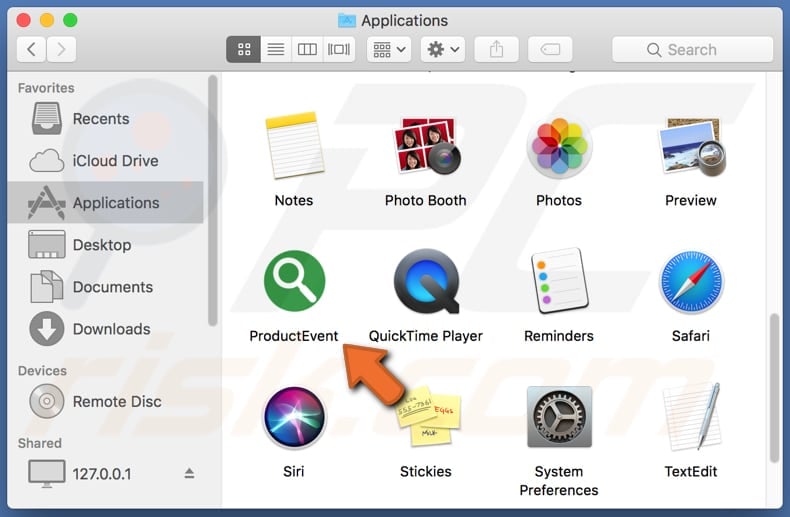Screen dimensions: 790x517
Task: Click the Preview app icon
Action: 691,146
